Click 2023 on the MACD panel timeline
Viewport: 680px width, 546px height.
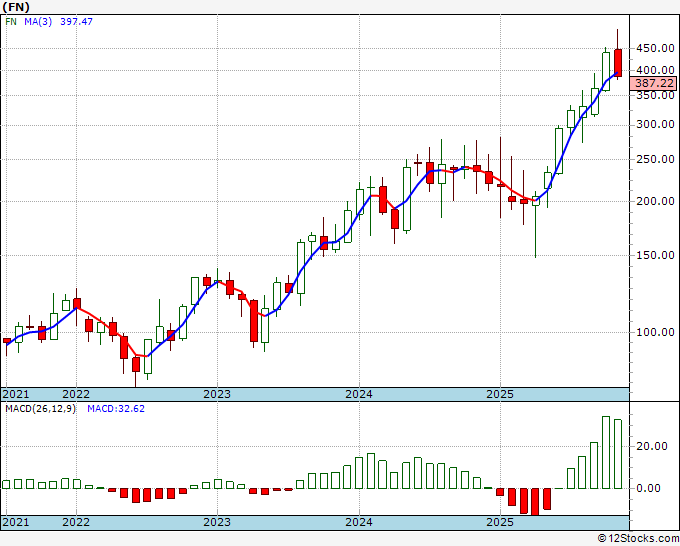(x=217, y=522)
